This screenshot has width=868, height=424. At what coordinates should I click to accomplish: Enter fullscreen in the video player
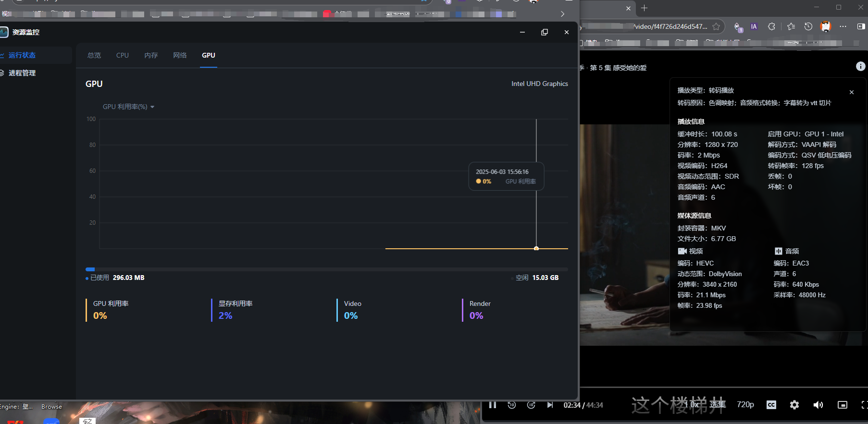[x=864, y=405]
